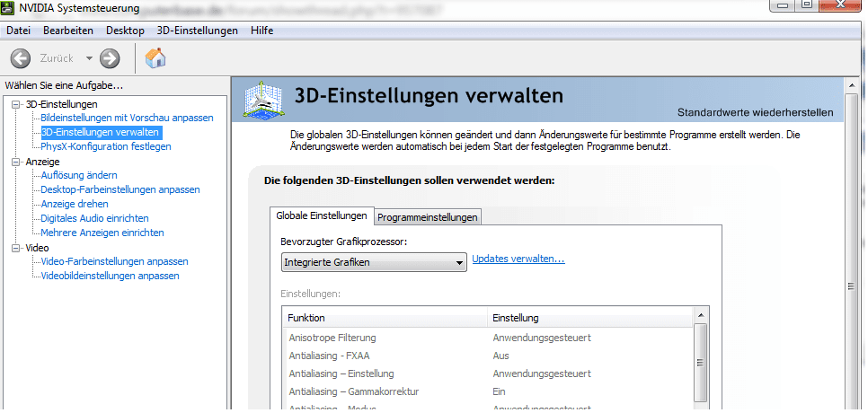Open PhysX-Konfiguration festlegen
Screen dimensions: 868x413
point(106,146)
